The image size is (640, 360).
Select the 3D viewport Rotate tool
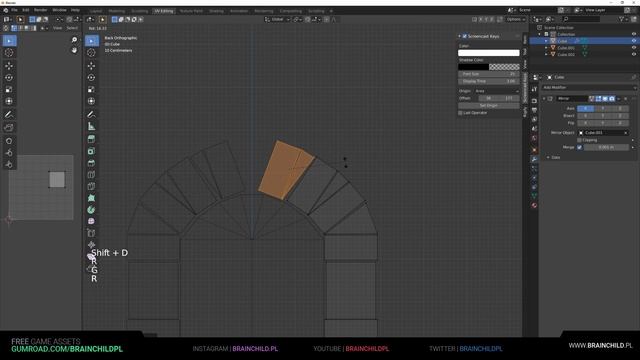(91, 78)
